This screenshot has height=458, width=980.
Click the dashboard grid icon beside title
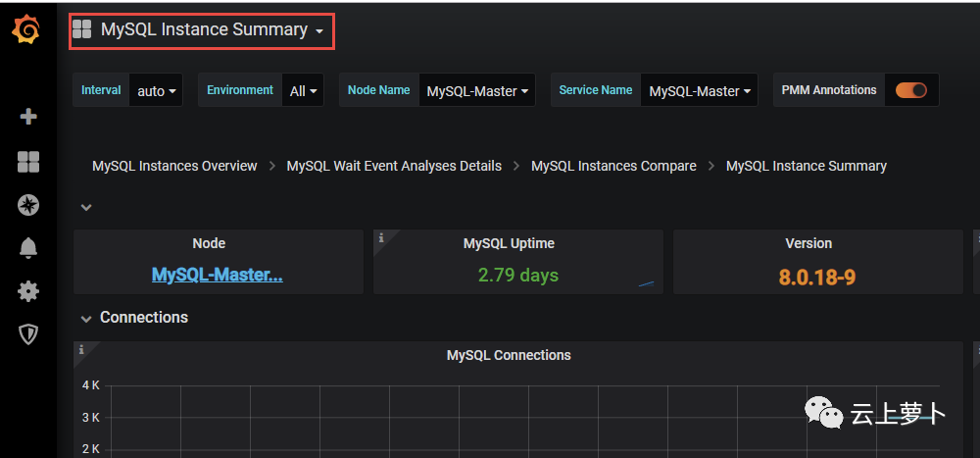pos(82,29)
